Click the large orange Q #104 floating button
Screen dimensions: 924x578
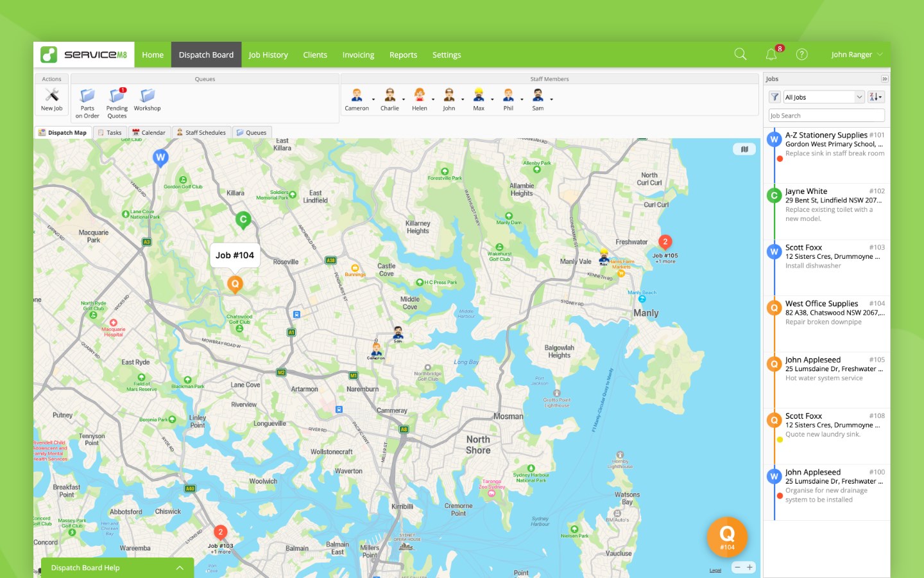pos(727,537)
